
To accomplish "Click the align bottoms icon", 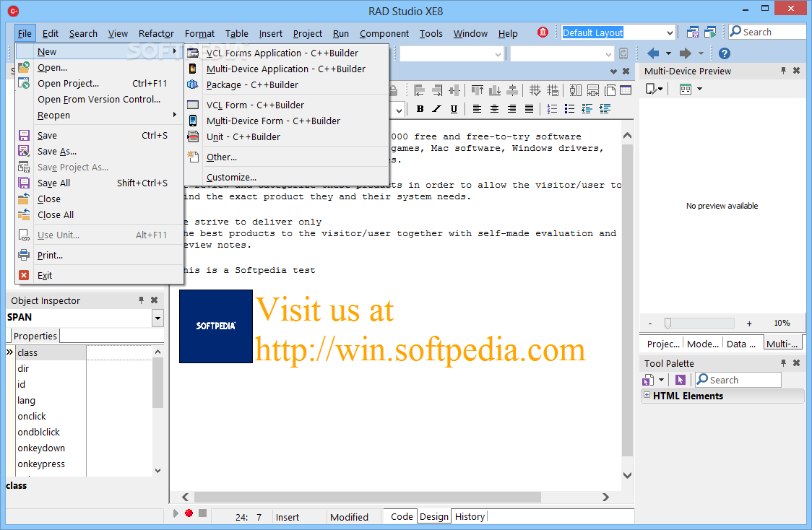I will pyautogui.click(x=495, y=90).
